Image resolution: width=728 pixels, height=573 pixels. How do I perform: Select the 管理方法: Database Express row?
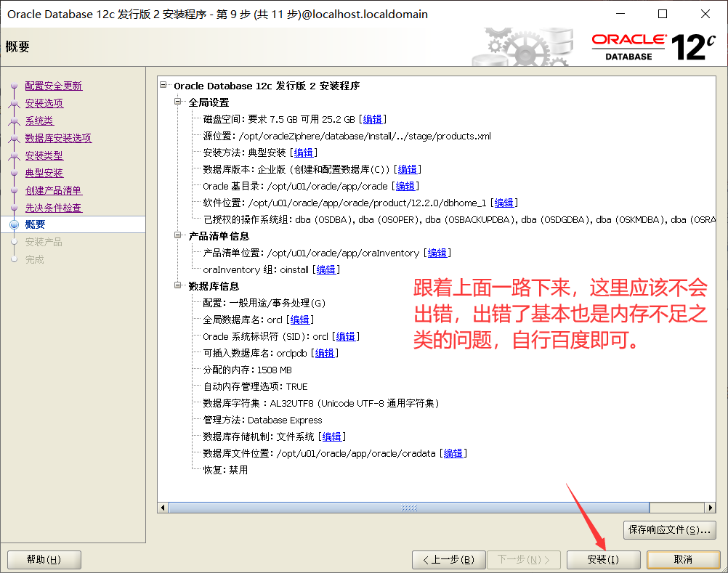click(x=262, y=420)
